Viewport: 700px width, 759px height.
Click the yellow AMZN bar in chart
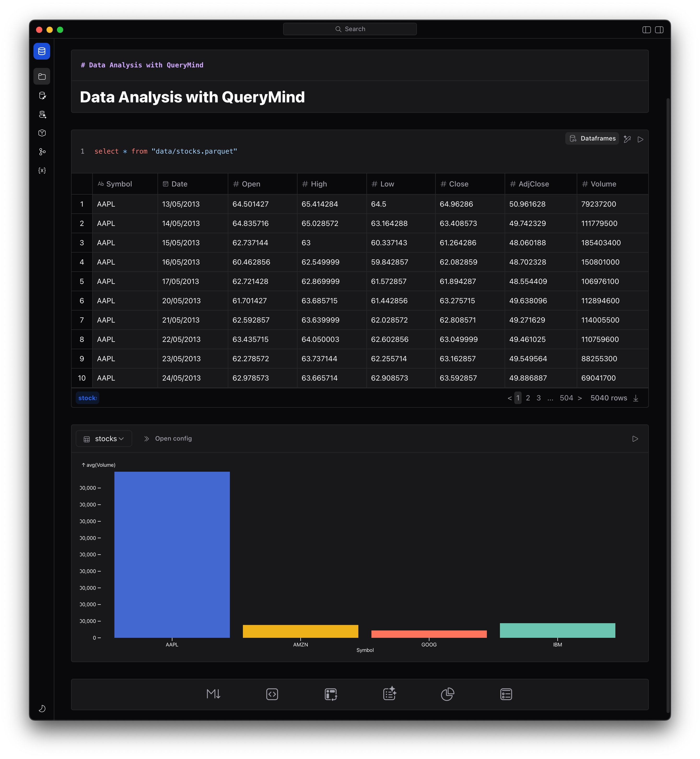(x=300, y=631)
